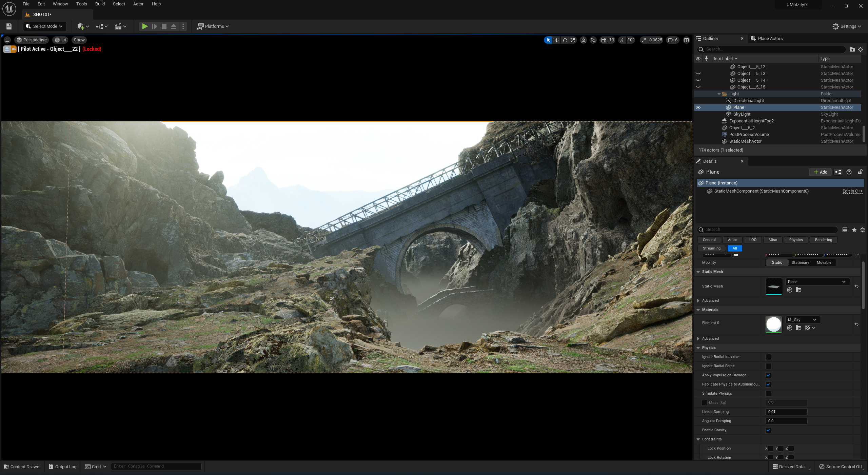This screenshot has width=868, height=475.
Task: Select the rotate gizmo tool
Action: pyautogui.click(x=565, y=40)
